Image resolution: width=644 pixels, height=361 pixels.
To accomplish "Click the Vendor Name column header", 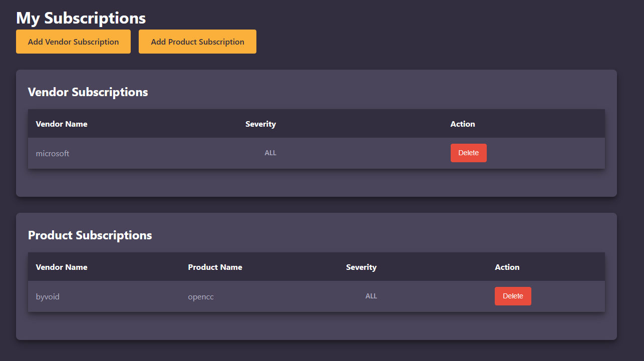I will [x=62, y=124].
